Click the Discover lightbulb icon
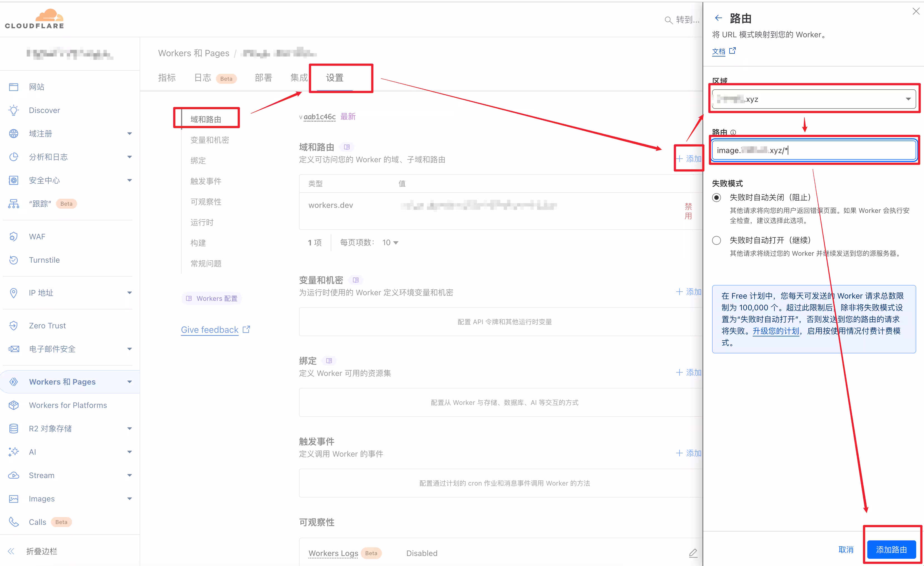 point(14,110)
